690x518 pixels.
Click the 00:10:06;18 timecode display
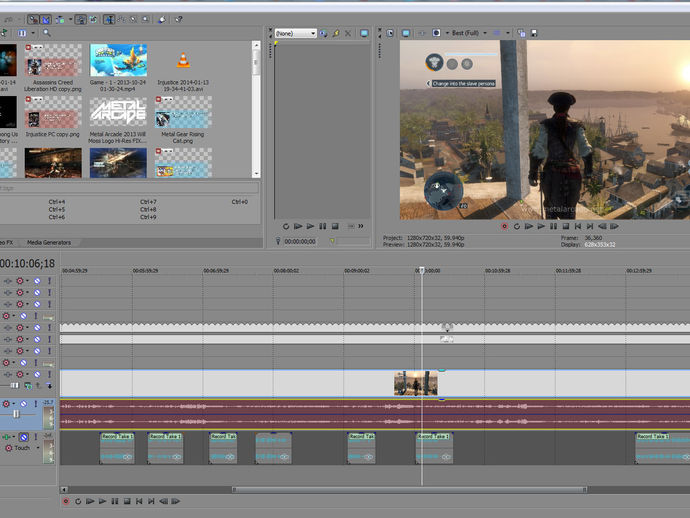tap(27, 263)
